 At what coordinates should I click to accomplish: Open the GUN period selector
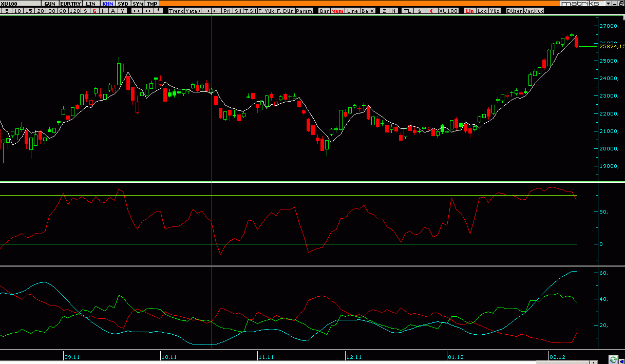click(50, 4)
